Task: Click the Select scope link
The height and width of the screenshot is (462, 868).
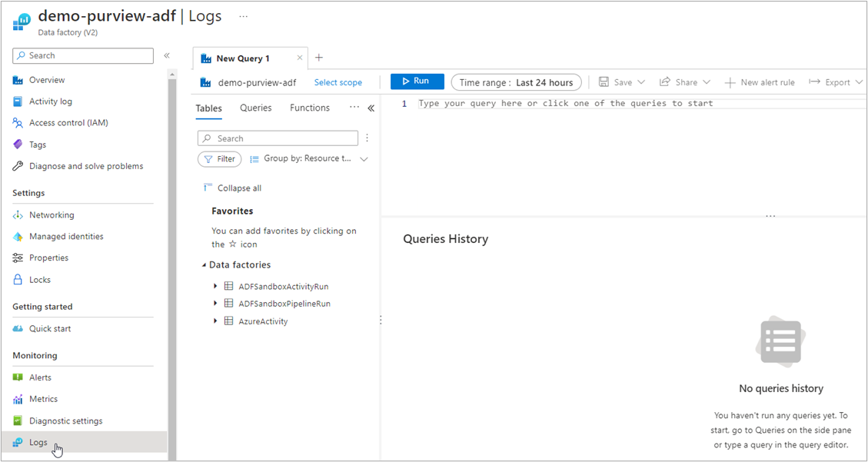Action: click(x=338, y=82)
